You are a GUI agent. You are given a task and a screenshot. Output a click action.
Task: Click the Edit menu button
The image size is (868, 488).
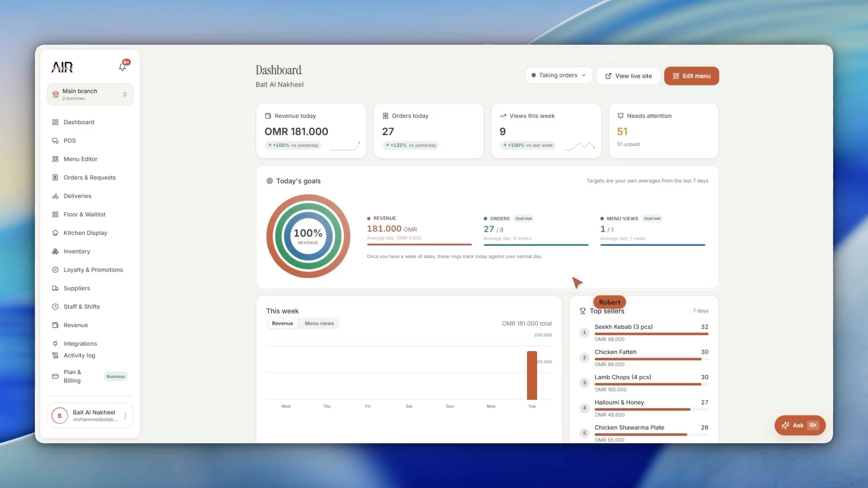(691, 76)
